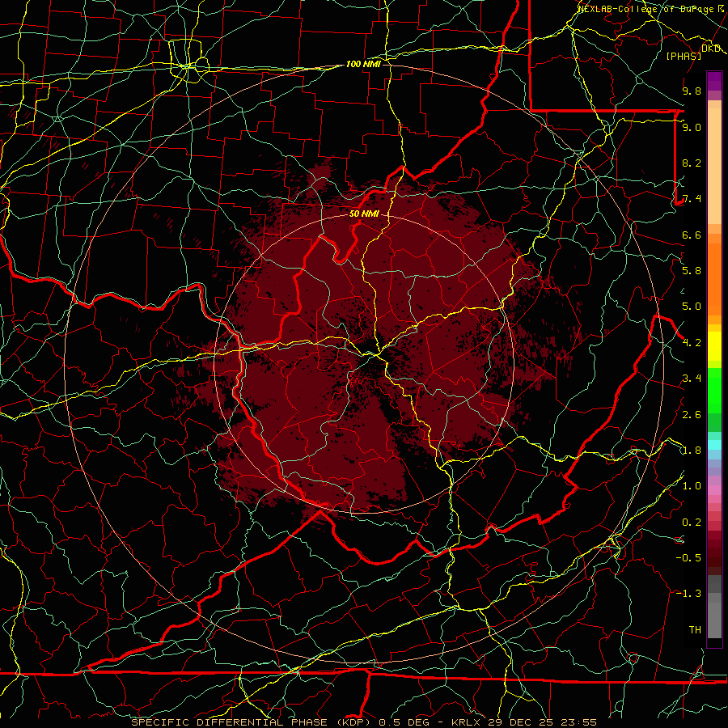Click the 100 NMI range ring label

(x=363, y=64)
